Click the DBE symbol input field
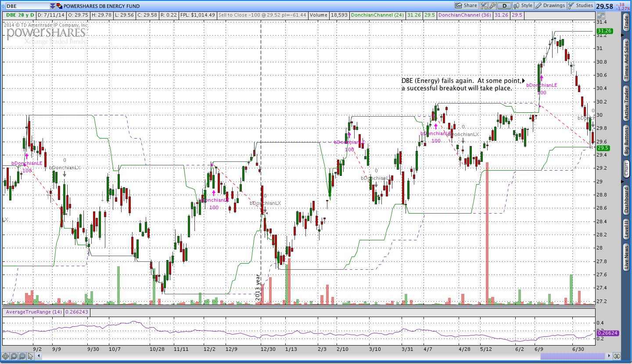Viewport: 632px width, 364px height. pos(28,6)
